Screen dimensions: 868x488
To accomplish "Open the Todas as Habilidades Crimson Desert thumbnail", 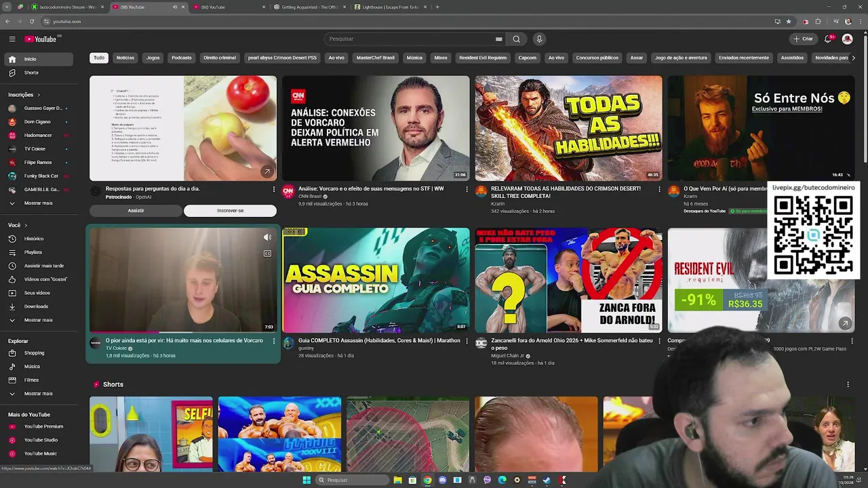I will [x=568, y=128].
